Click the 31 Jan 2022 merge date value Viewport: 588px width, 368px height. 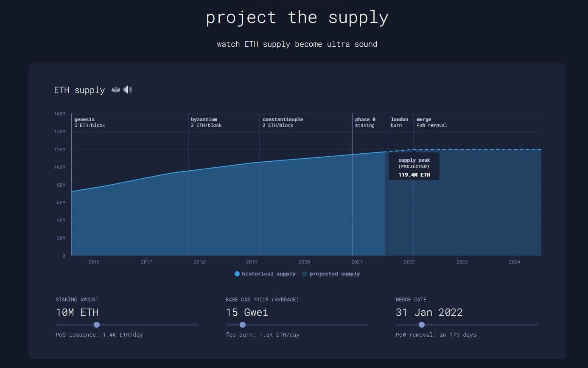[429, 312]
